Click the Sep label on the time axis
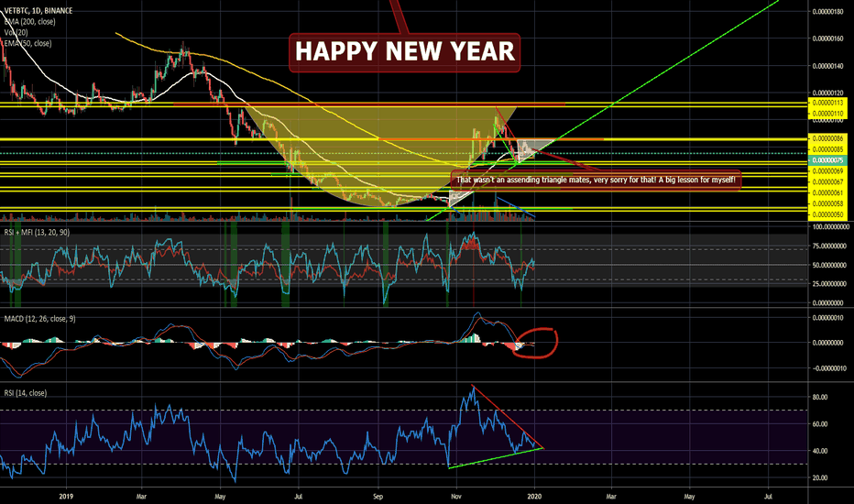 tap(378, 497)
